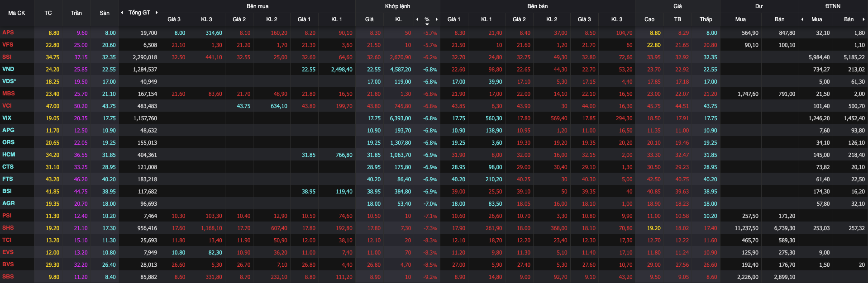
Task: Select APS ceiling price 9.60
Action: [x=82, y=33]
